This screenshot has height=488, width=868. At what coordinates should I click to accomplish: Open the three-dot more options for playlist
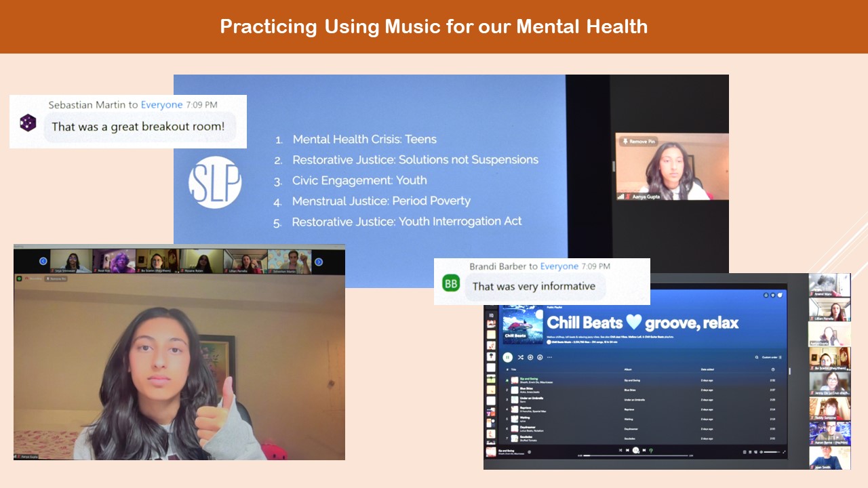[550, 357]
